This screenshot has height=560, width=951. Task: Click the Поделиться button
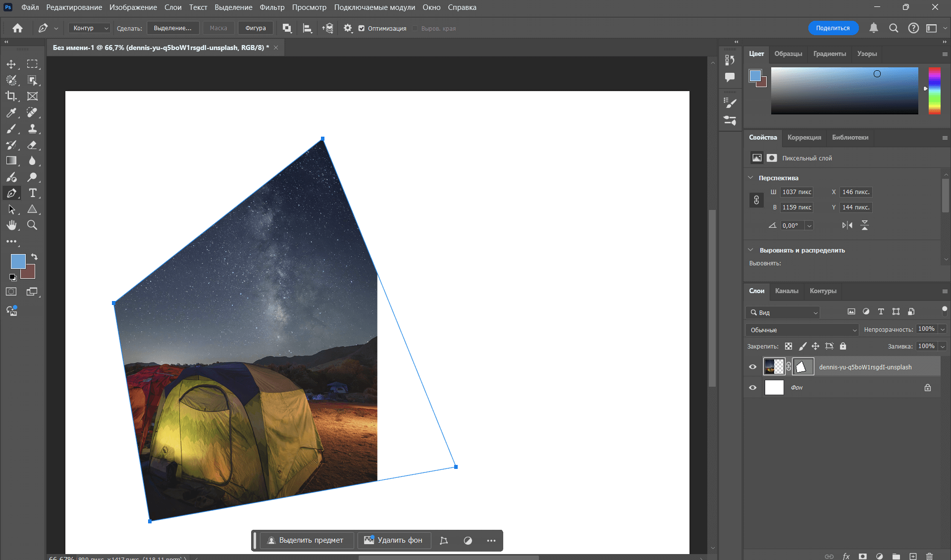pos(833,28)
